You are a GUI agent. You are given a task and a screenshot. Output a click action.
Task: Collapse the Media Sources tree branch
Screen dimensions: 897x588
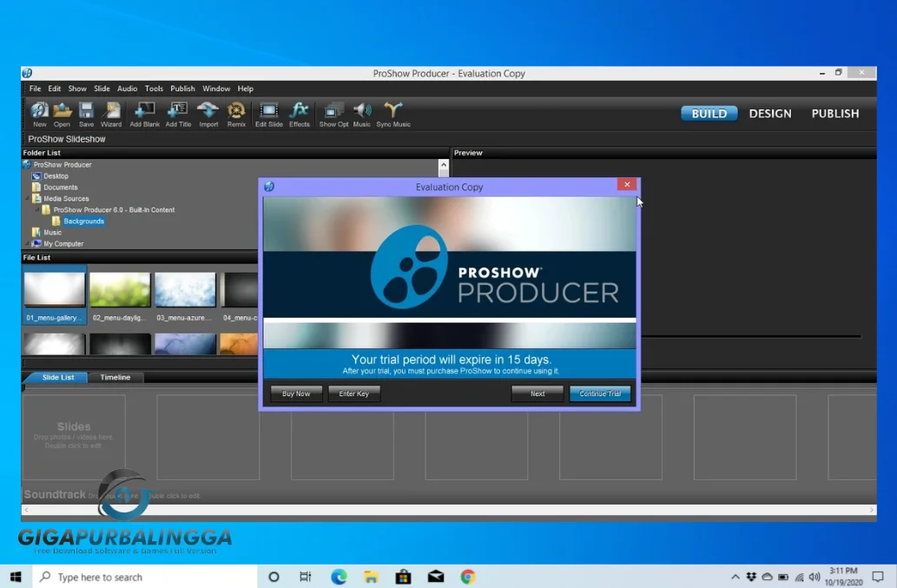pos(25,197)
